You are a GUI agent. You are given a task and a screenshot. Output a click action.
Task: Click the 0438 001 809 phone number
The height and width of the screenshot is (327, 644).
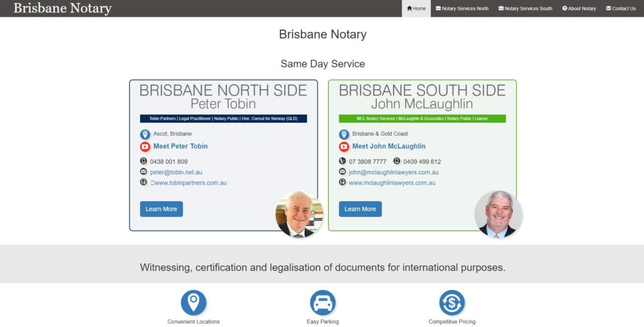[169, 162]
